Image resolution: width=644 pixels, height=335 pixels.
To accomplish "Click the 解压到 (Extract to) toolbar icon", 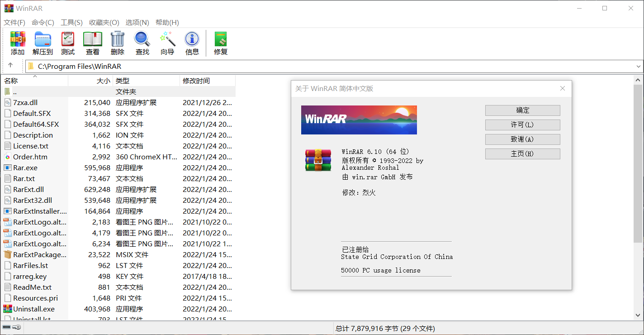I will point(43,39).
